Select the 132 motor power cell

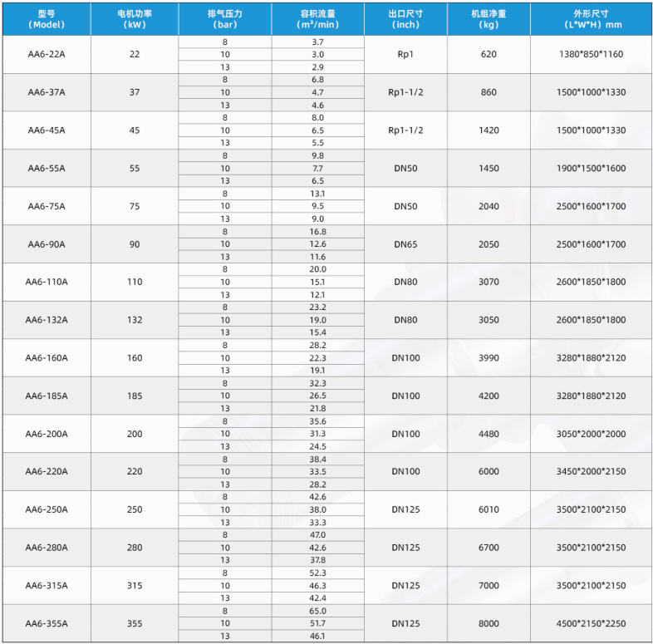tap(135, 320)
